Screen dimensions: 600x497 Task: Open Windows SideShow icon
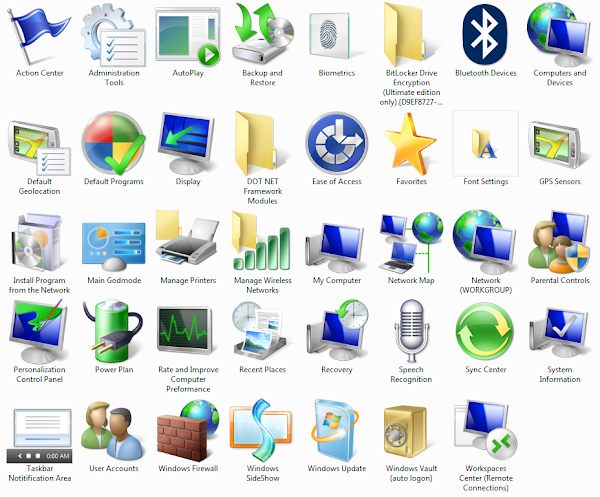(x=261, y=430)
